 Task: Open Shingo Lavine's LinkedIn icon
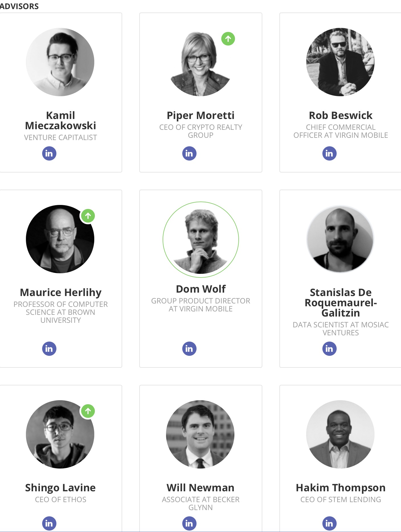pyautogui.click(x=49, y=523)
